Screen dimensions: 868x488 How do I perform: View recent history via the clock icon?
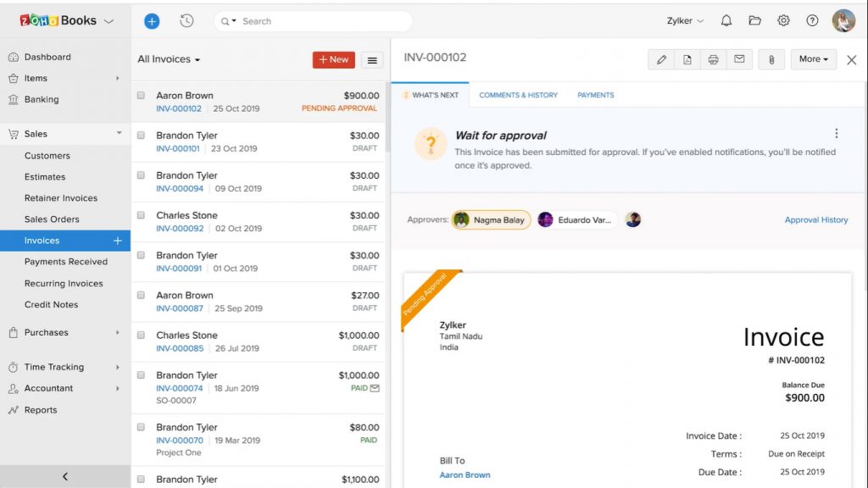tap(186, 20)
